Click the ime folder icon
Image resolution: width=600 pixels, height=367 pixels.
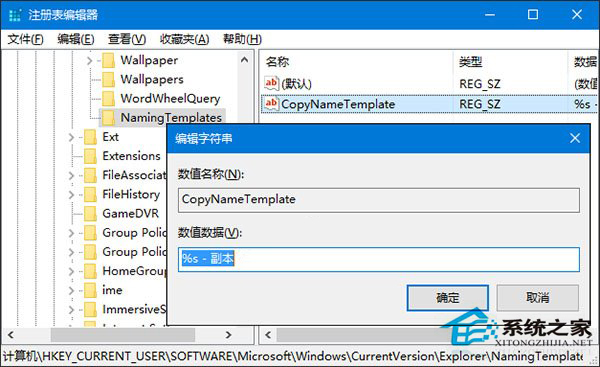[x=90, y=290]
